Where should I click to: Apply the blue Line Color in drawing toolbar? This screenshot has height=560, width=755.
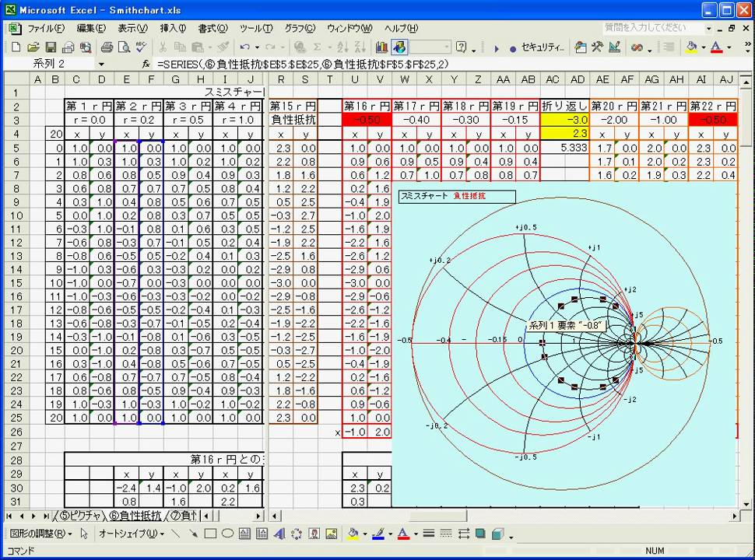(378, 534)
